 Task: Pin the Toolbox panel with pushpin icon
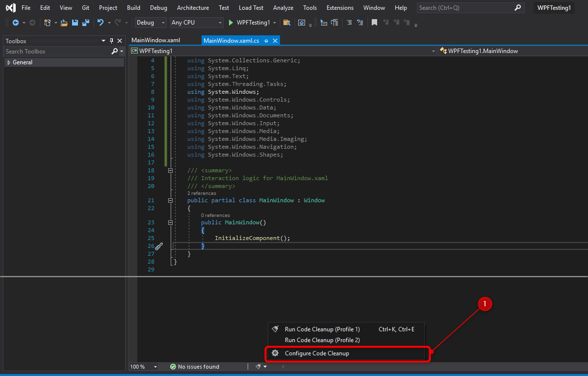[111, 41]
